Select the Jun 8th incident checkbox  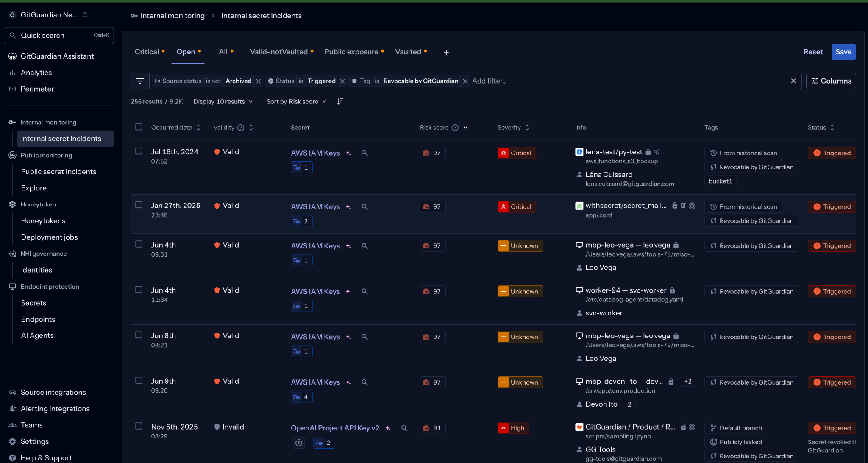pyautogui.click(x=139, y=335)
